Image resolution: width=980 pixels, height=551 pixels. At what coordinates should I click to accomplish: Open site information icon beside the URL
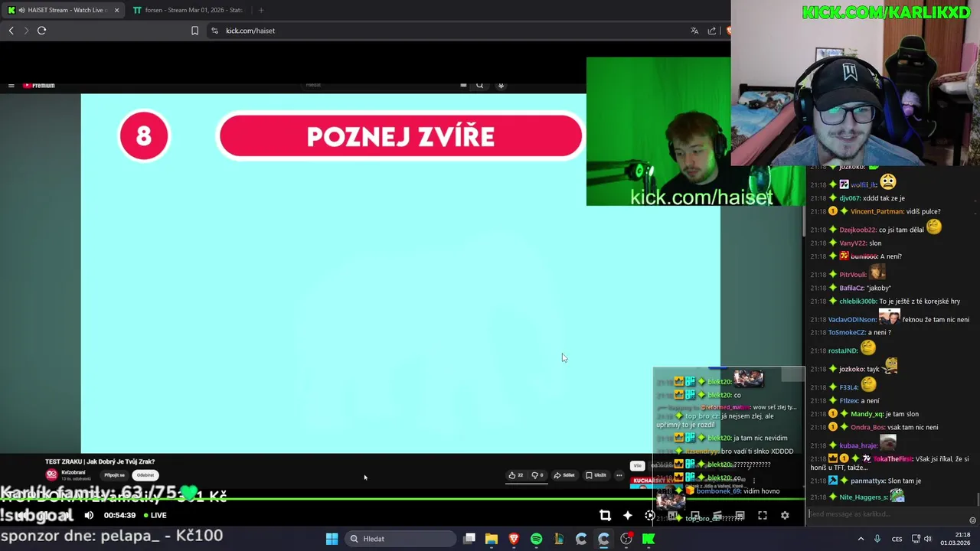[214, 31]
